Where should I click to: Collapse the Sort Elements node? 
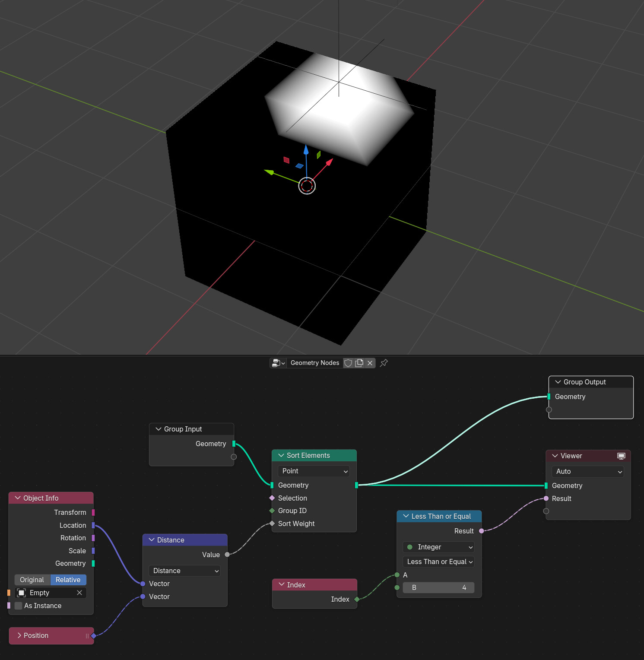281,455
